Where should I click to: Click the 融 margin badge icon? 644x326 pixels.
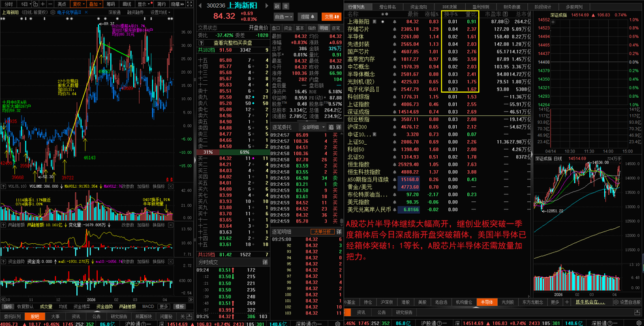[x=277, y=6]
